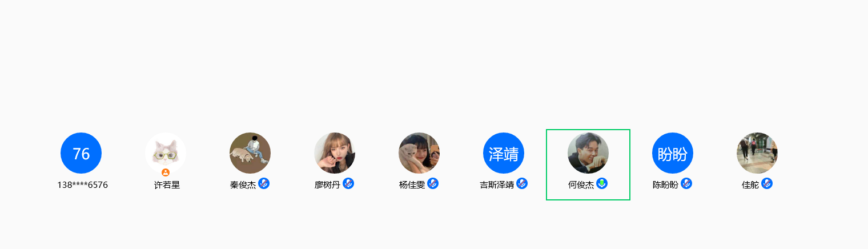
Task: Open 许若星's cat avatar
Action: point(166,153)
